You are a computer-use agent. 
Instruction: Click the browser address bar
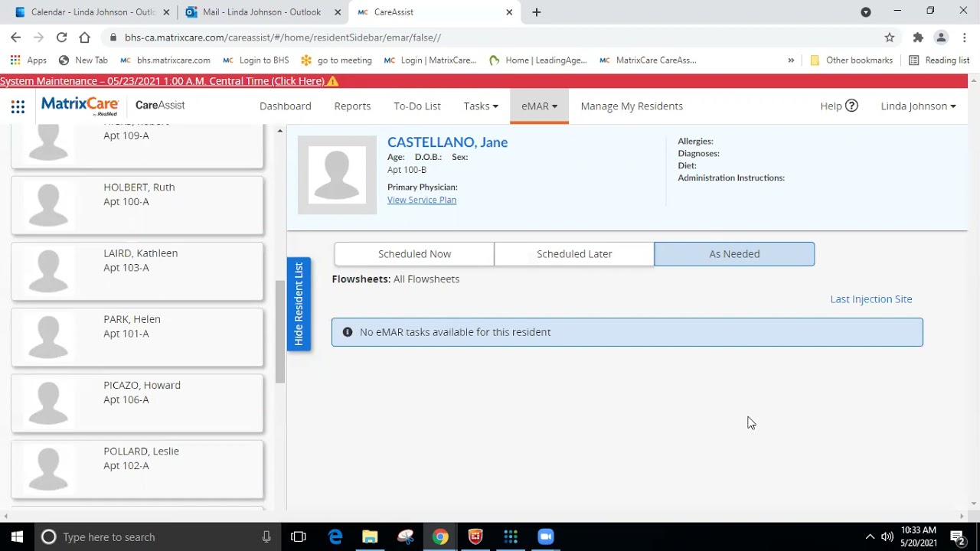490,37
